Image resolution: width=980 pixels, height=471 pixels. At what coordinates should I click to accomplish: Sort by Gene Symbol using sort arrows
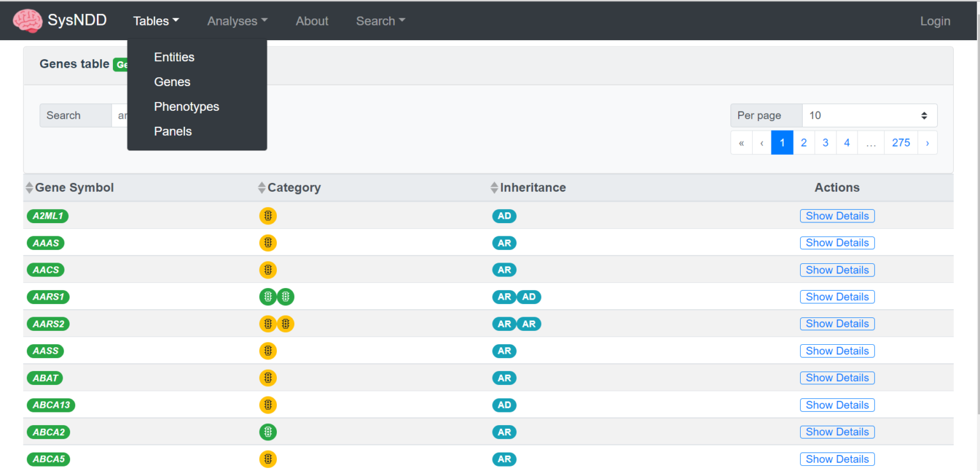click(29, 188)
